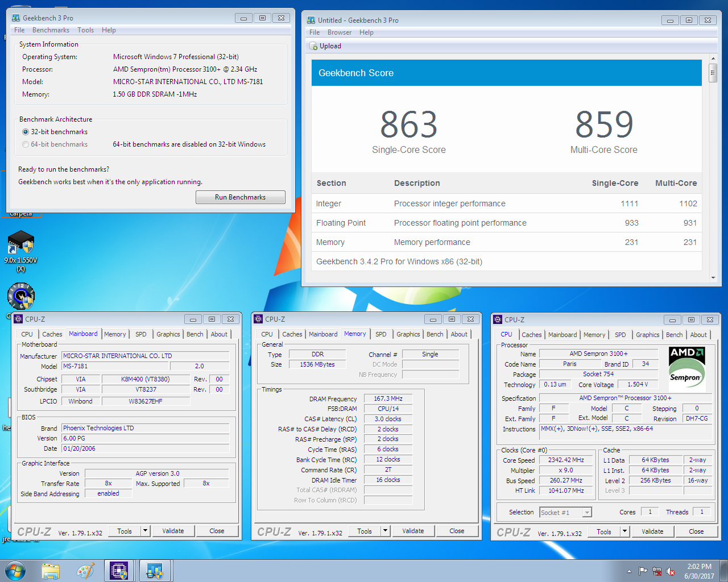Click the chipset field K8M400 (VT8380)

coord(146,379)
